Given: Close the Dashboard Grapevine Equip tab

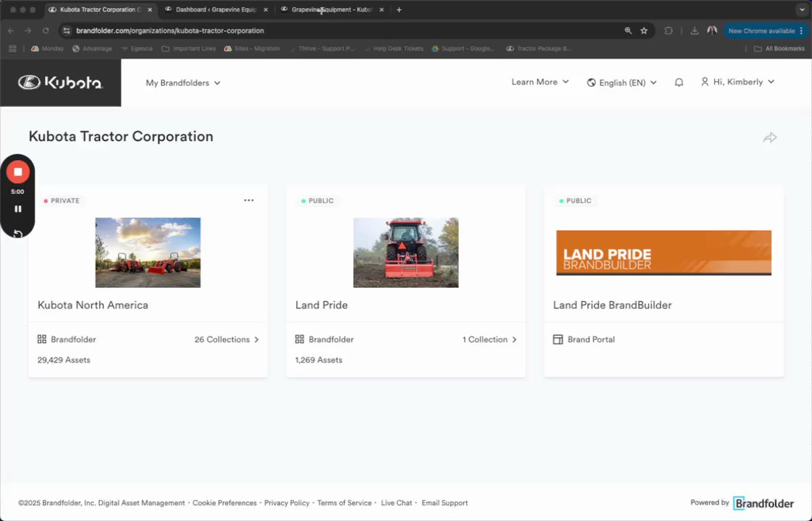Looking at the screenshot, I should (x=266, y=9).
